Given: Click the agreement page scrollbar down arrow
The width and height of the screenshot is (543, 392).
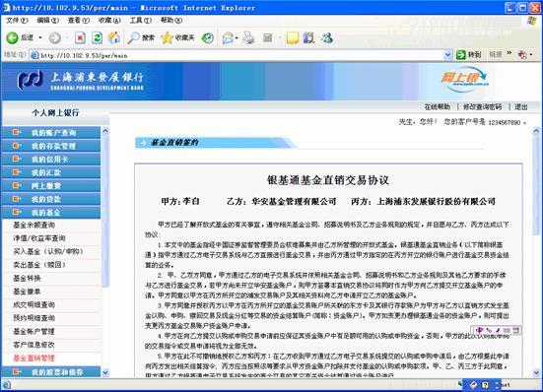Looking at the screenshot, I should 536,373.
